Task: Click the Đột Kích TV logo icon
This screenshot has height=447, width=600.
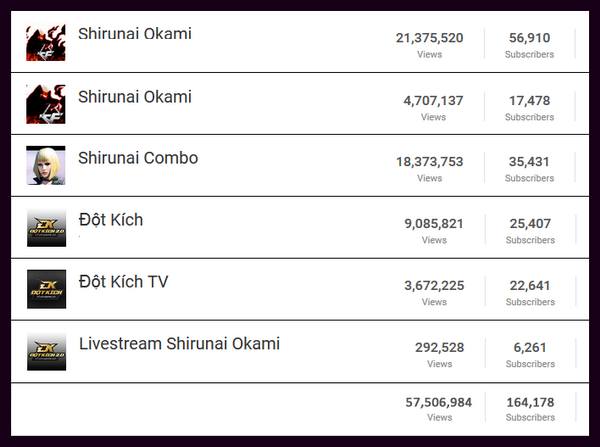Action: (46, 289)
